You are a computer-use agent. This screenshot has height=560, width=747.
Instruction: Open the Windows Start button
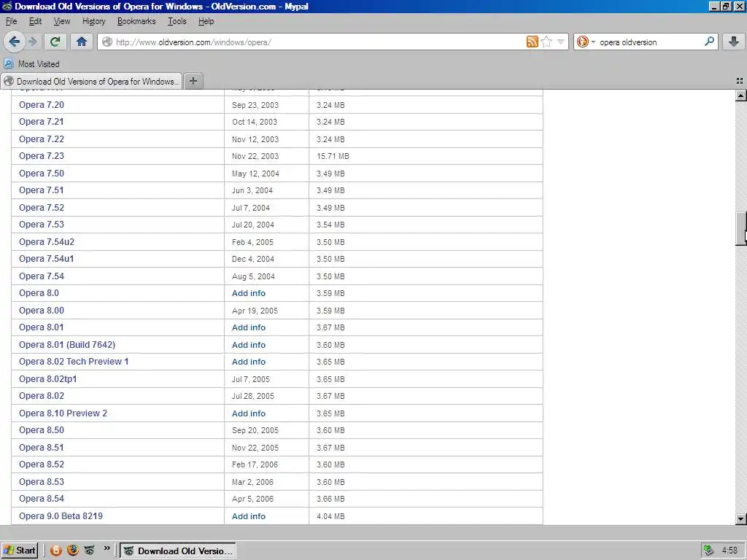[19, 551]
